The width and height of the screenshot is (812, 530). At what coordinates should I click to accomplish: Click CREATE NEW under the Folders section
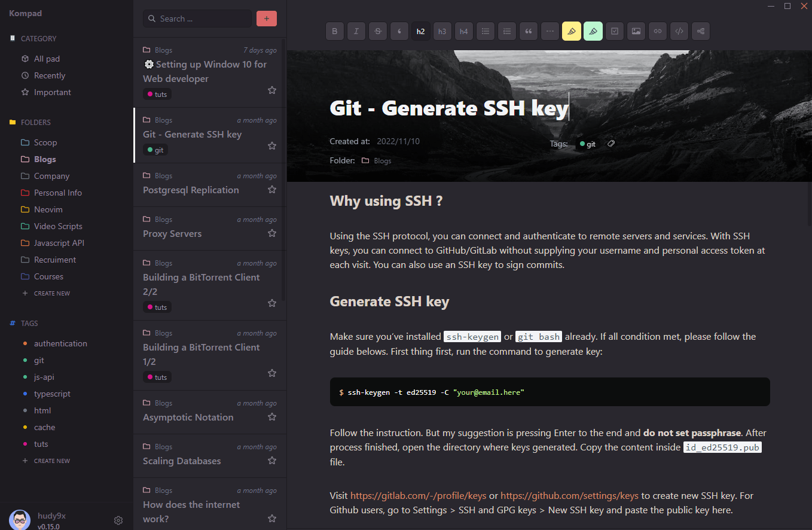pyautogui.click(x=51, y=293)
